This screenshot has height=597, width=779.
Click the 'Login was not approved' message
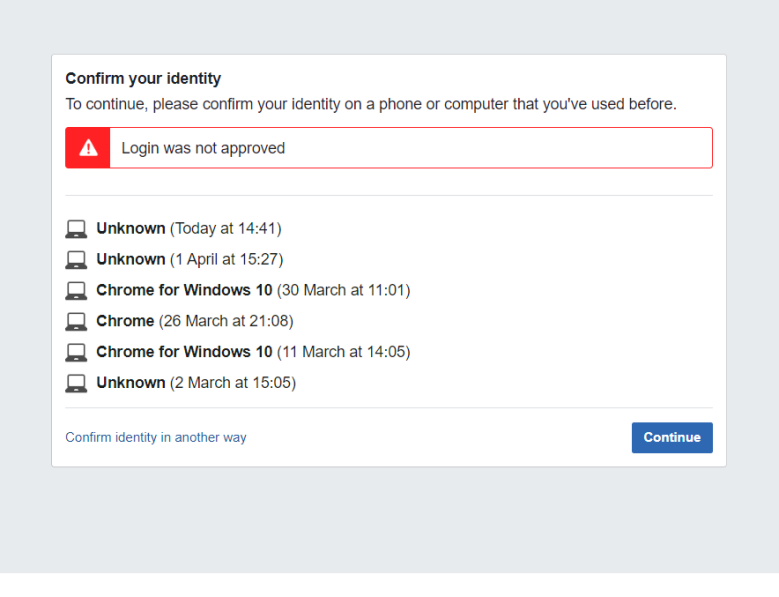tap(203, 148)
